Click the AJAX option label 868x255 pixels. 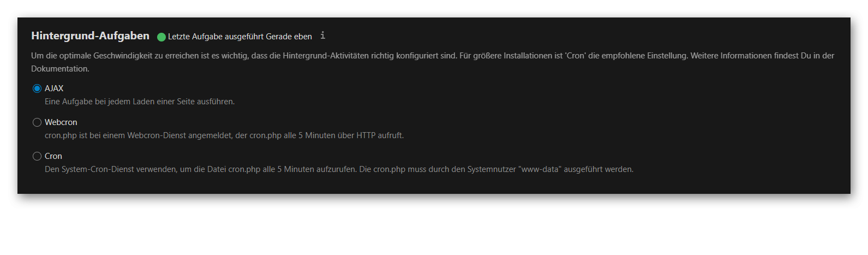[54, 88]
